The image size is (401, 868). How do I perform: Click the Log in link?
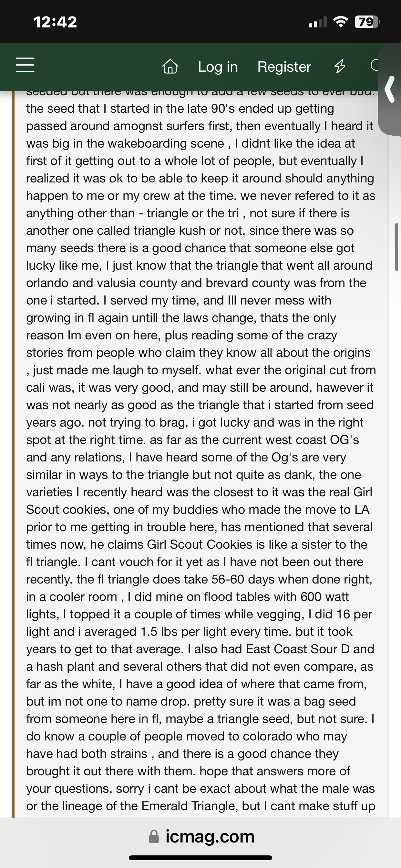pos(218,67)
